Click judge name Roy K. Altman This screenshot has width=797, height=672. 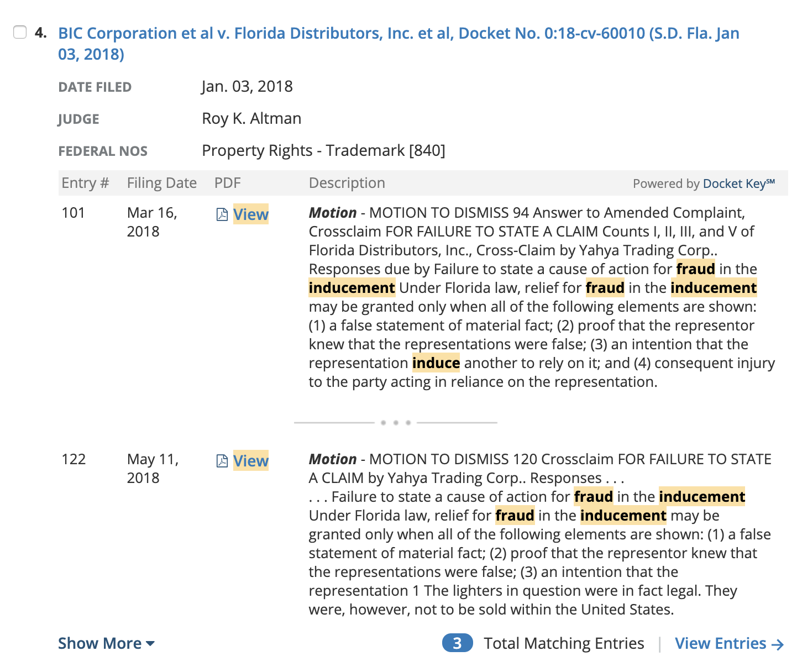pyautogui.click(x=251, y=118)
